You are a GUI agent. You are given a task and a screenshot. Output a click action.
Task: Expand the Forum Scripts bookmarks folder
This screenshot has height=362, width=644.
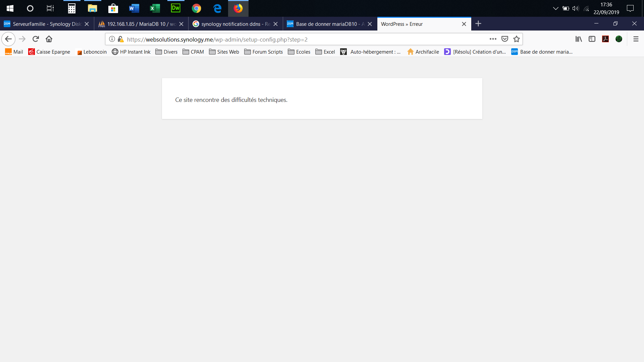pyautogui.click(x=264, y=52)
